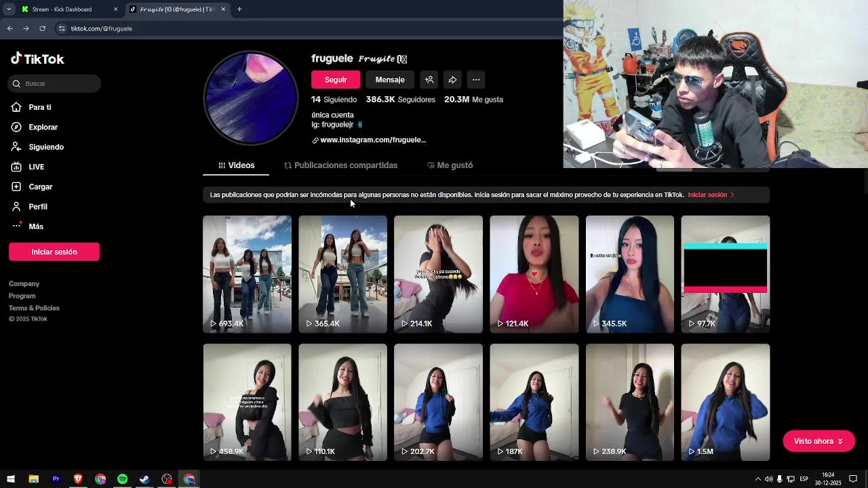Select the Videos tab
Screen dimensions: 868x488
[236, 165]
